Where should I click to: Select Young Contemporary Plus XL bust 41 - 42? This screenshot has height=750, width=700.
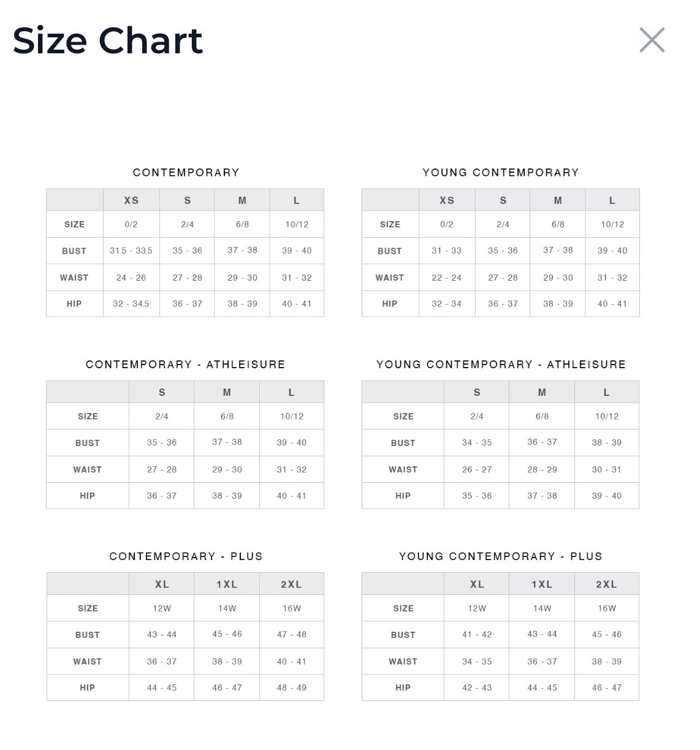[x=477, y=634]
